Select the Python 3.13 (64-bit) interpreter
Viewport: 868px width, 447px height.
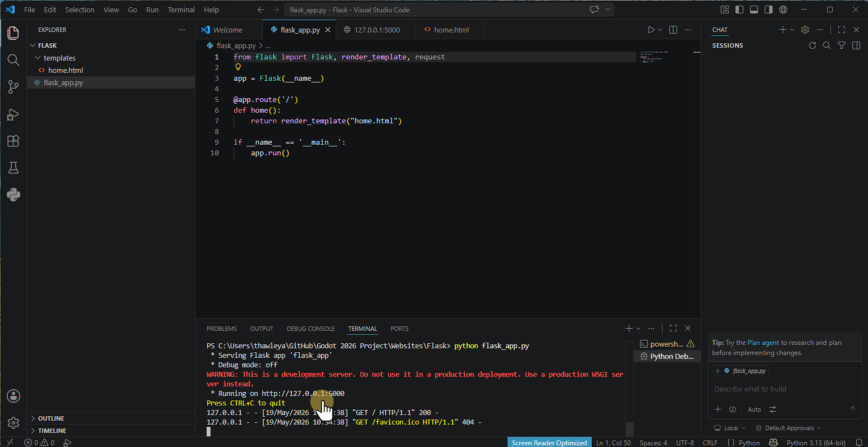tap(817, 443)
